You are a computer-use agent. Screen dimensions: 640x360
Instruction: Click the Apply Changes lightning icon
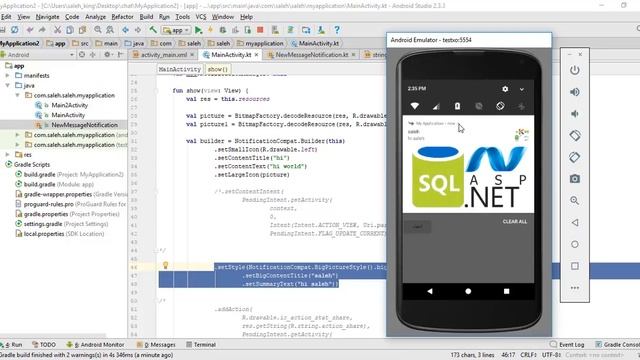(211, 30)
